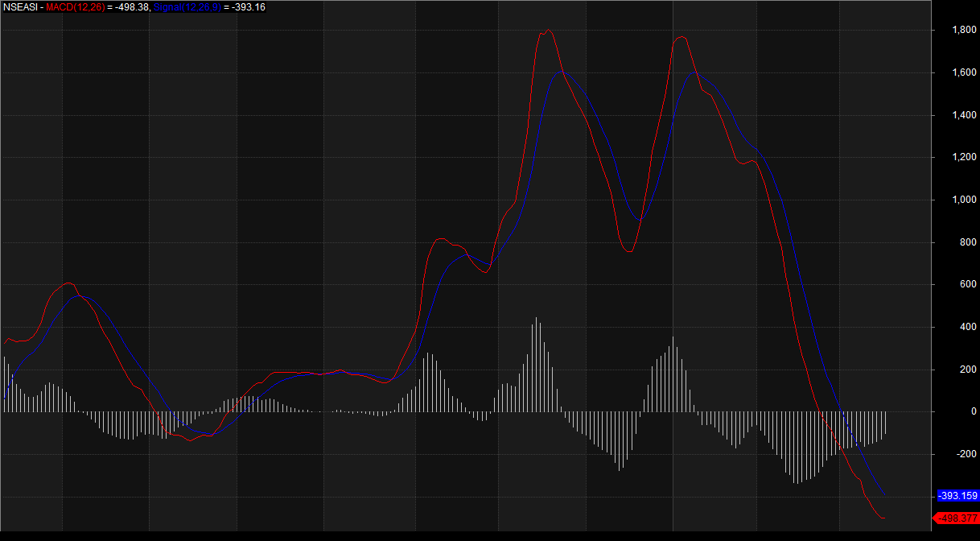Click the red -498.377 value tag

957,518
